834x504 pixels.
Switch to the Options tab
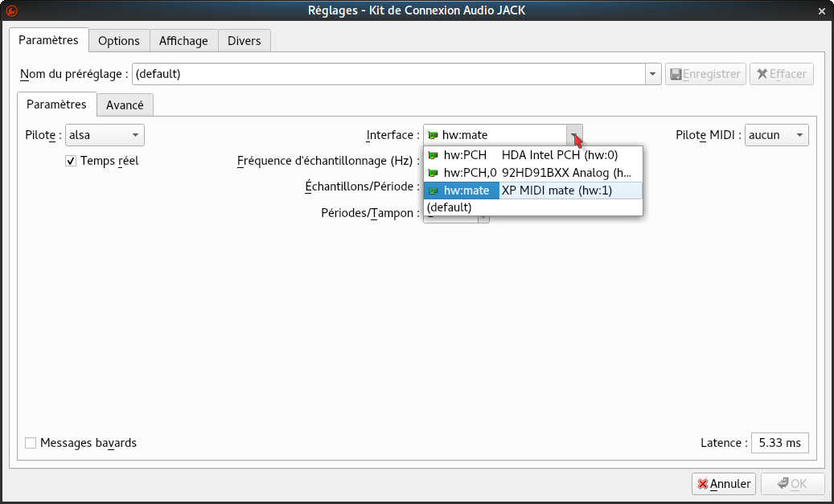point(119,41)
